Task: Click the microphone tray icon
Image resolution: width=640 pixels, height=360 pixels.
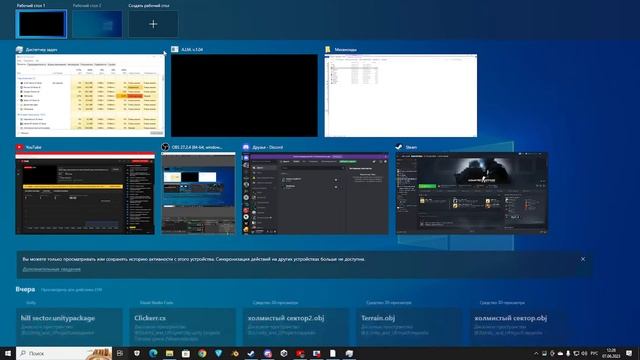Action: [568, 353]
